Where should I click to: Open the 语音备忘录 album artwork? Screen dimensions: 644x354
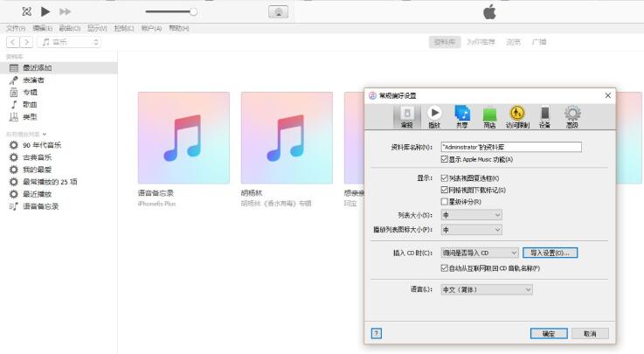coord(184,137)
